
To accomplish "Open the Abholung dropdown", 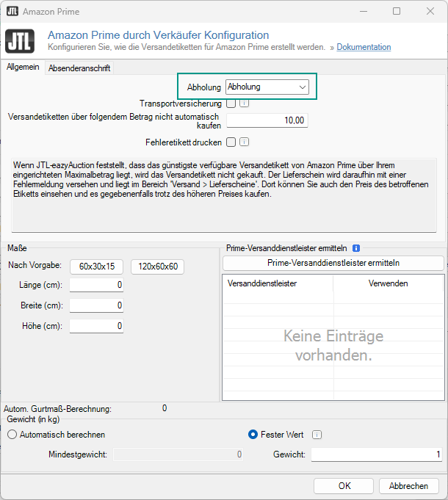I will pyautogui.click(x=267, y=87).
